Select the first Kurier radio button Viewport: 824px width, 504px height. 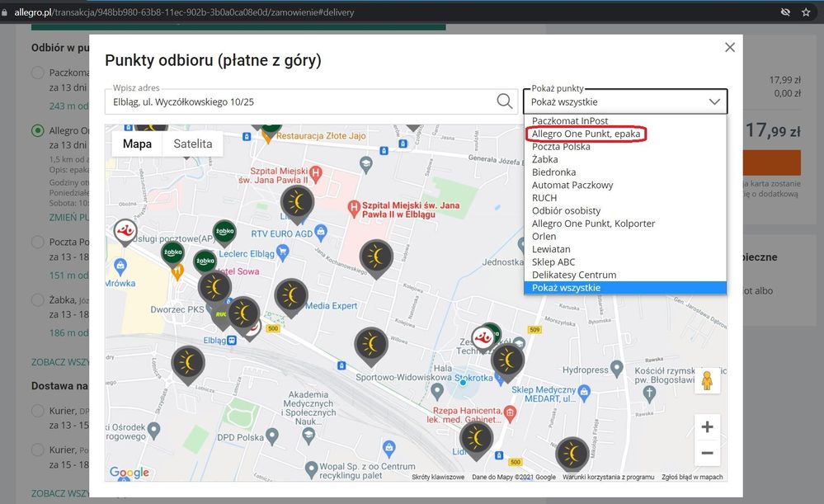pyautogui.click(x=38, y=411)
